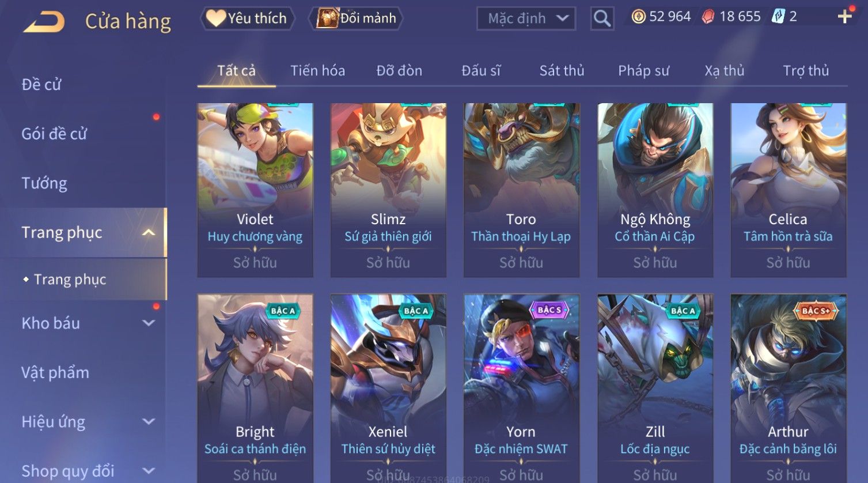Open Yêu thích heart favorites
Image resolution: width=868 pixels, height=483 pixels.
[x=247, y=18]
